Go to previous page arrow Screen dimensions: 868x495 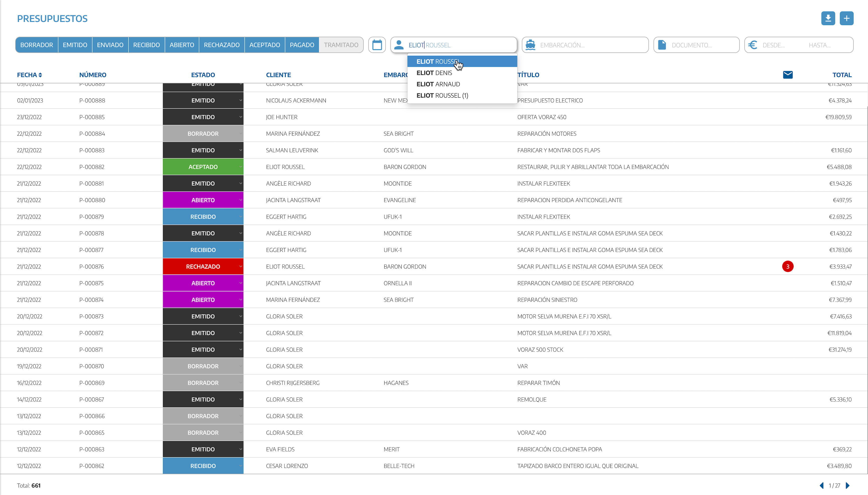pyautogui.click(x=821, y=485)
